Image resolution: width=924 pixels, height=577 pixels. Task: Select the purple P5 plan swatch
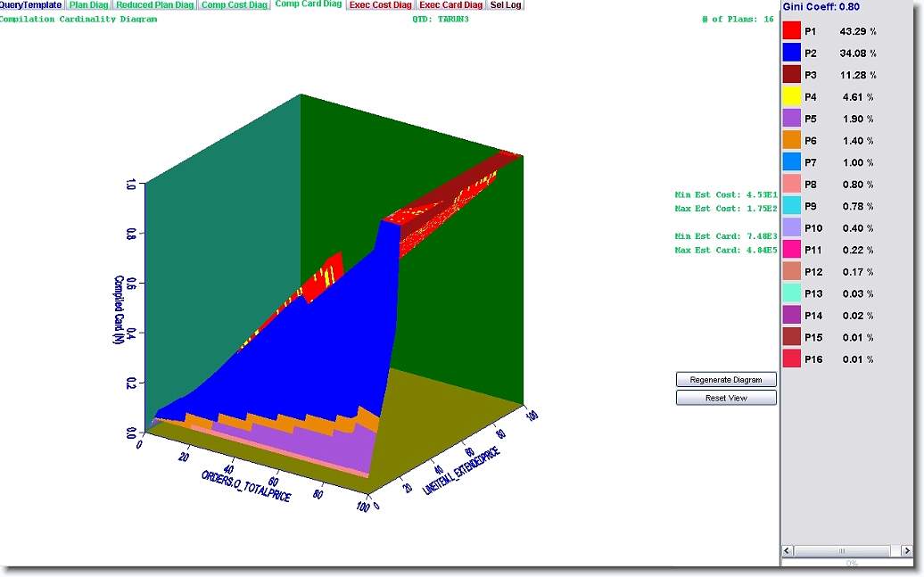[x=791, y=119]
